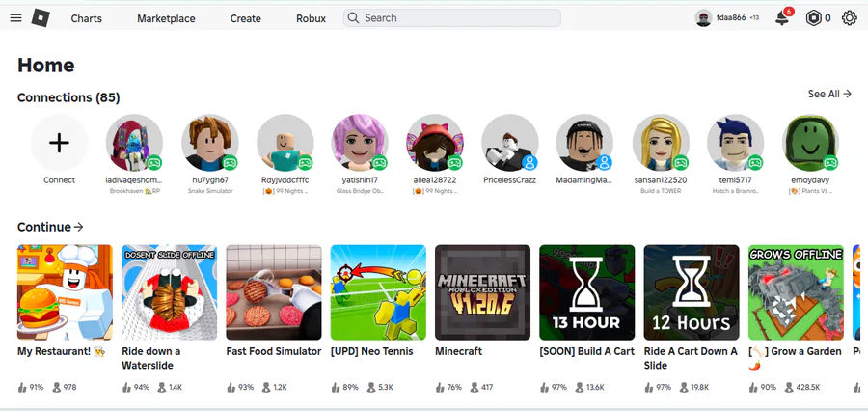Viewport: 868px width, 411px height.
Task: Click the fdaa866 profile avatar
Action: [x=704, y=17]
